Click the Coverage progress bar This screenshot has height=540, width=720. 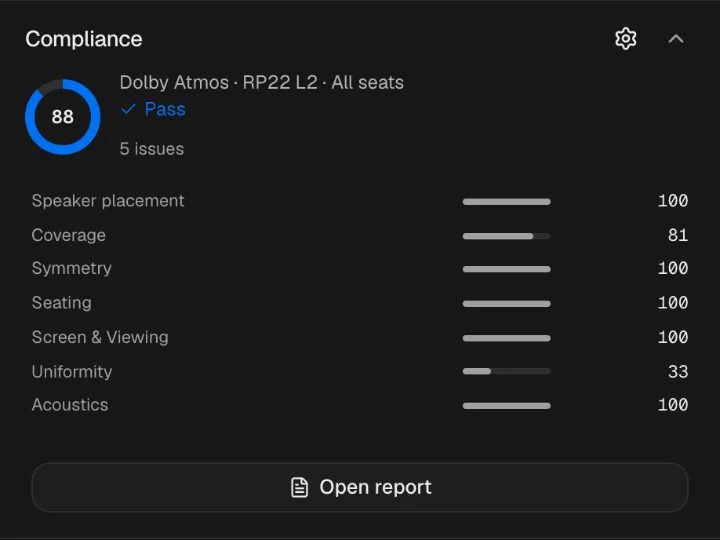(x=506, y=236)
